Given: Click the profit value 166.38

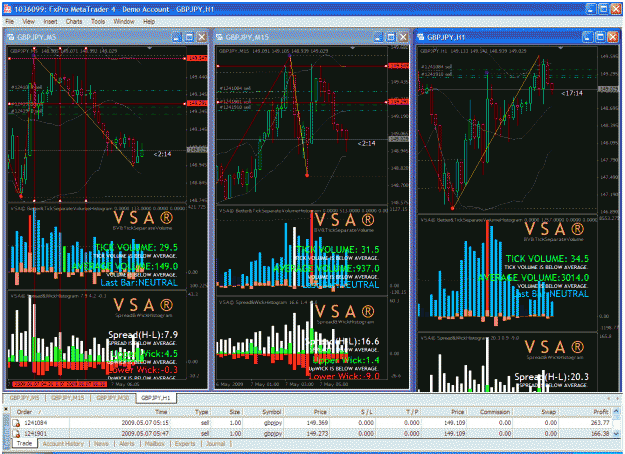Looking at the screenshot, I should click(x=600, y=434).
